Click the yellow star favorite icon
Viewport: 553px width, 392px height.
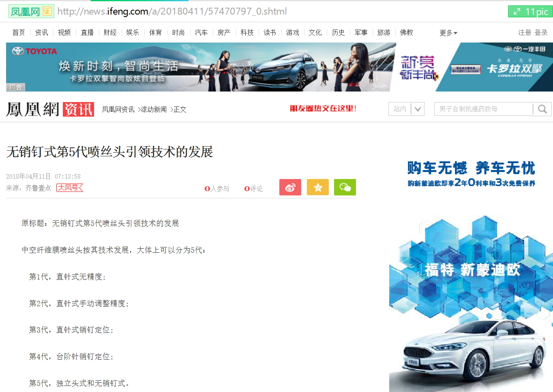click(x=317, y=187)
